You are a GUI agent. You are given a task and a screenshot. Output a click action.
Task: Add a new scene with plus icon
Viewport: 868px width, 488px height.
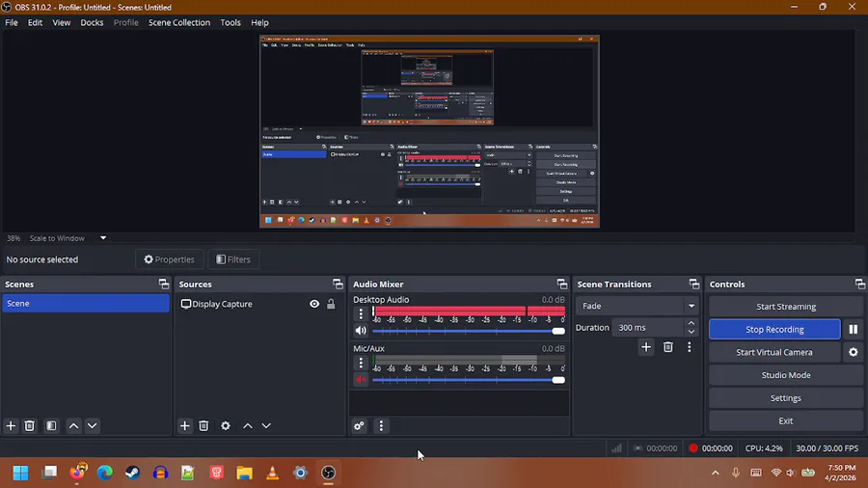(x=11, y=425)
